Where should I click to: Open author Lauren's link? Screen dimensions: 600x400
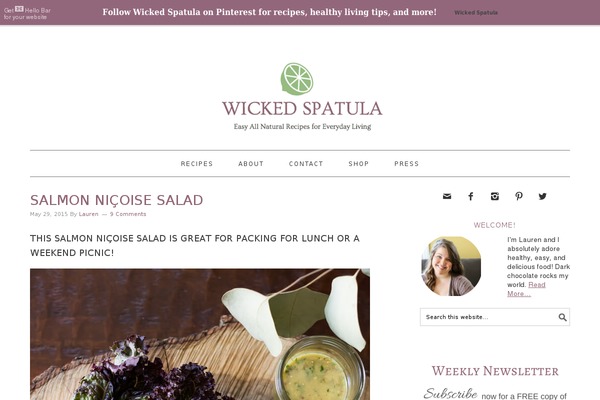(88, 214)
